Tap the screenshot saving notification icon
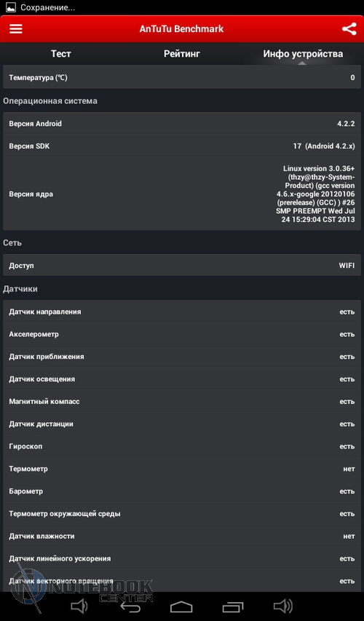 coord(11,7)
